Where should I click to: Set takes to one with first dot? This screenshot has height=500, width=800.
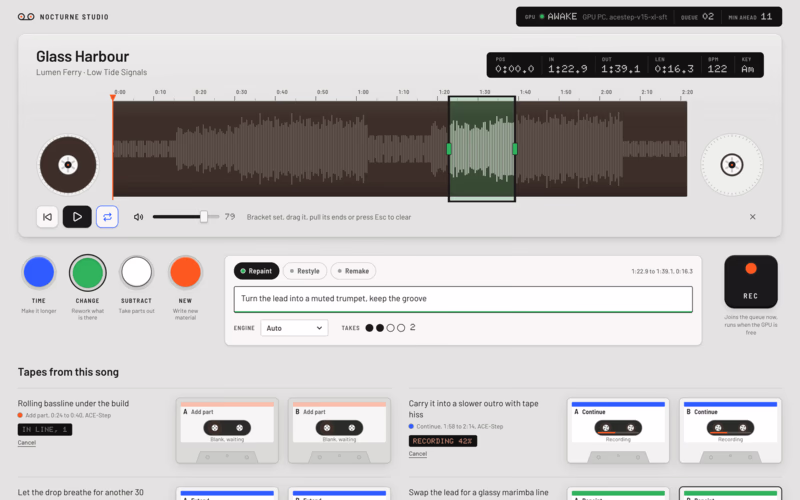click(x=369, y=328)
